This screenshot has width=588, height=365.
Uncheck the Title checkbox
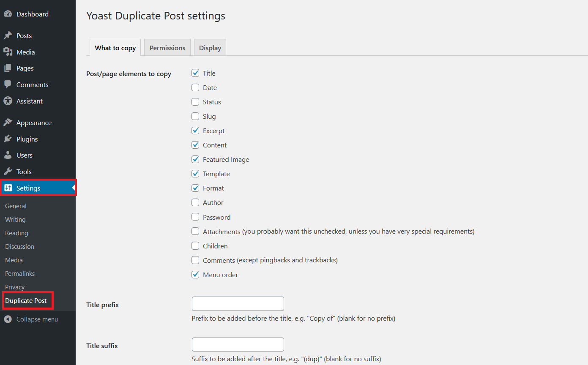click(x=195, y=73)
